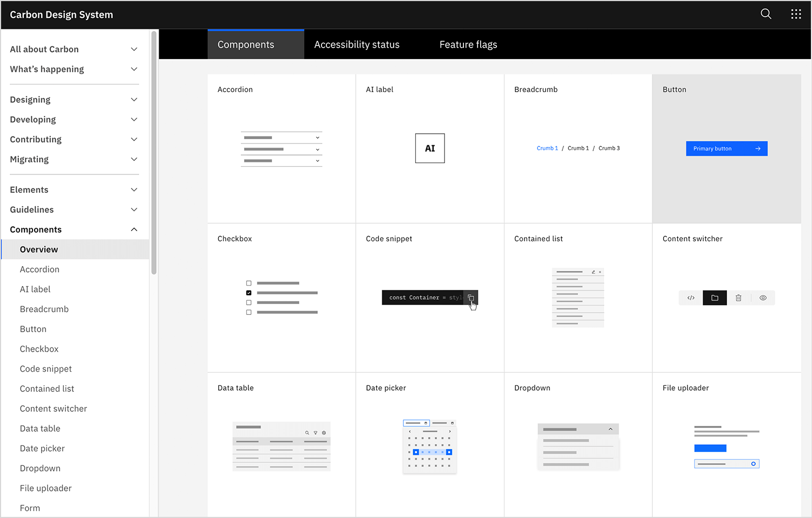Expand the Migrating section

pyautogui.click(x=74, y=159)
